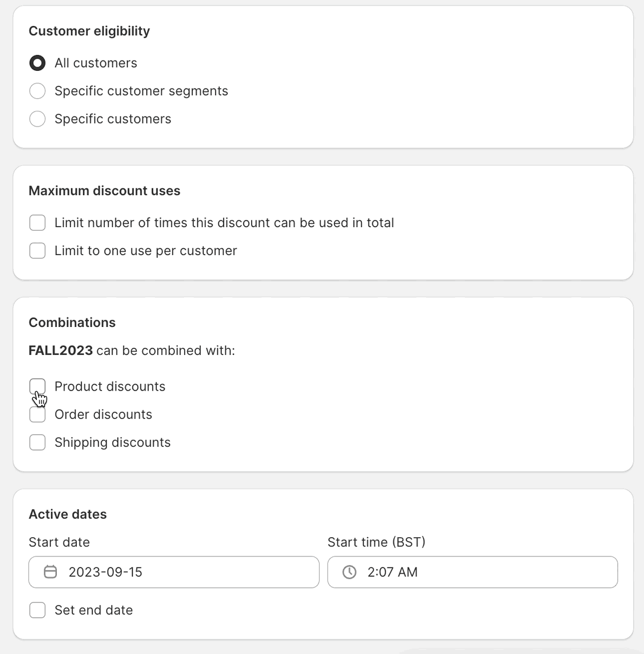Click the Start time field showing 2:07 AM

(473, 572)
